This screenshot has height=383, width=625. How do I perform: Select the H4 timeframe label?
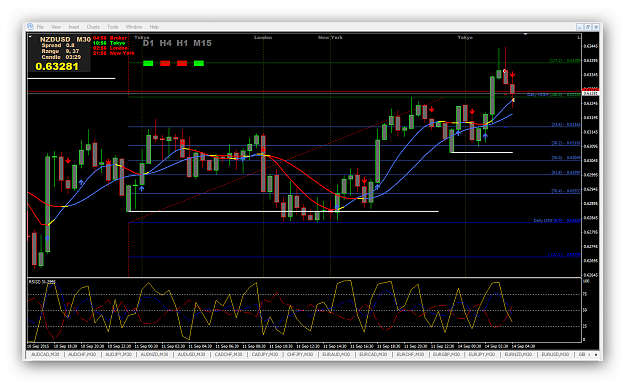click(x=165, y=43)
